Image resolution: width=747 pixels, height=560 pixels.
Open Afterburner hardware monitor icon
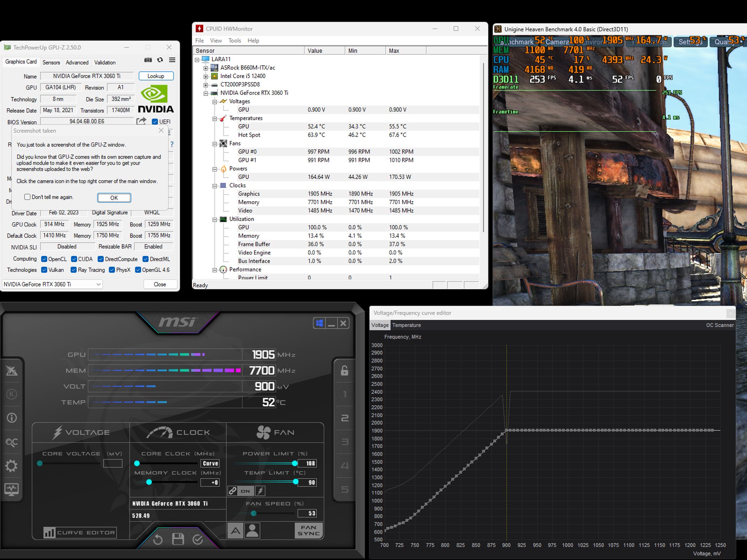pos(12,489)
